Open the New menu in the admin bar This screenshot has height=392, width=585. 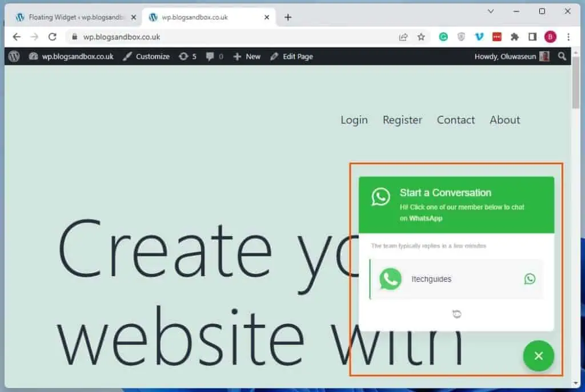[246, 56]
